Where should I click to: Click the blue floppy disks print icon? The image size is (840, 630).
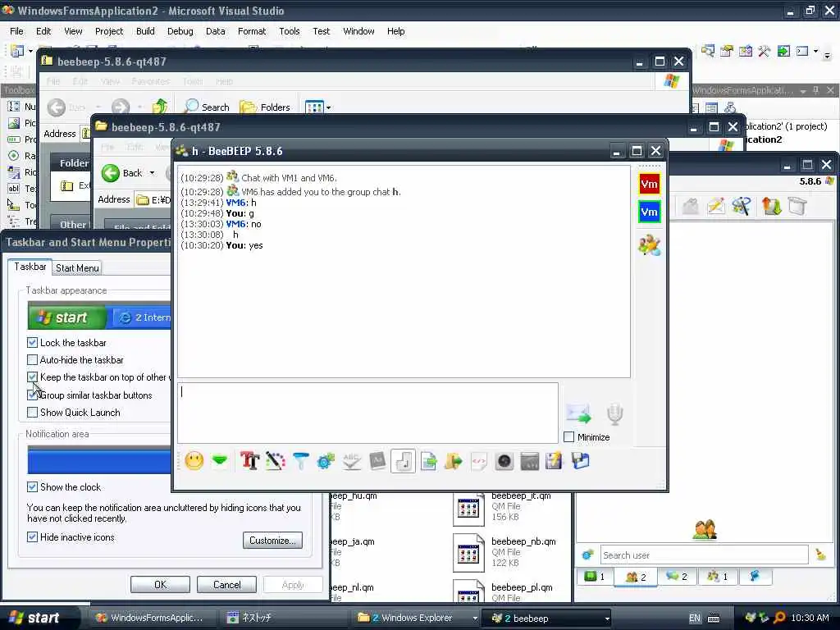point(580,461)
